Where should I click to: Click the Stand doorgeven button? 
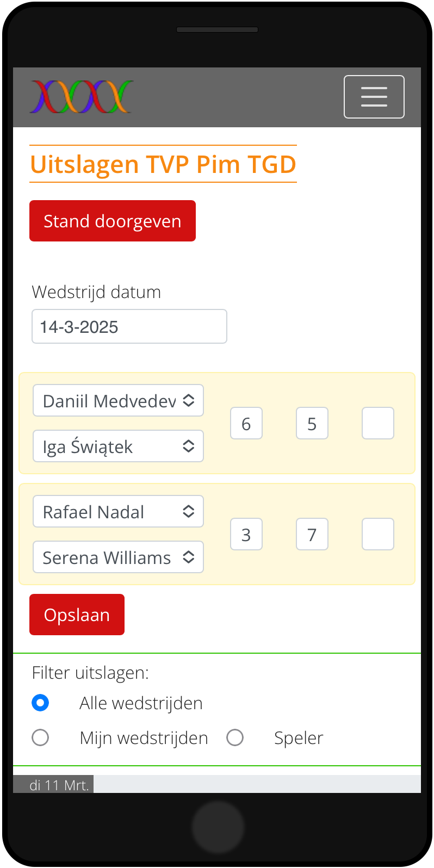click(x=113, y=221)
